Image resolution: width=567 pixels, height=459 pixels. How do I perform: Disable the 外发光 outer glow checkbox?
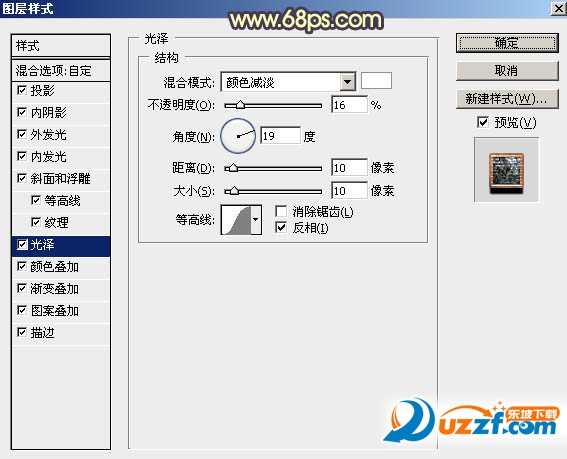pos(22,134)
